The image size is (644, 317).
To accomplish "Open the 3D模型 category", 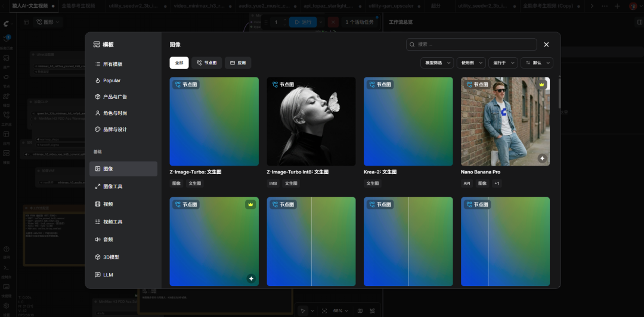I will [x=123, y=257].
